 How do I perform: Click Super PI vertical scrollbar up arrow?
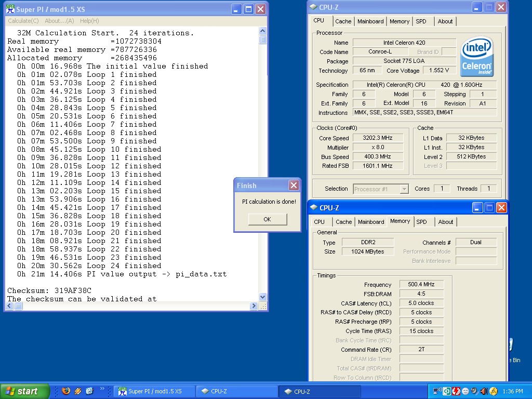[262, 31]
